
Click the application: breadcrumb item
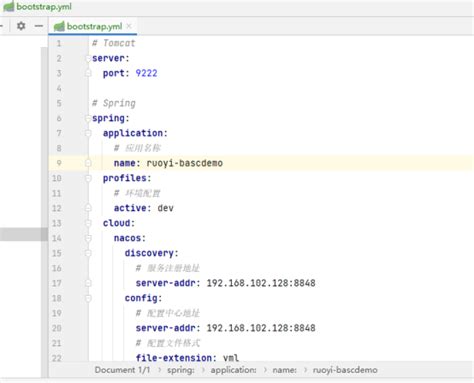pyautogui.click(x=233, y=370)
